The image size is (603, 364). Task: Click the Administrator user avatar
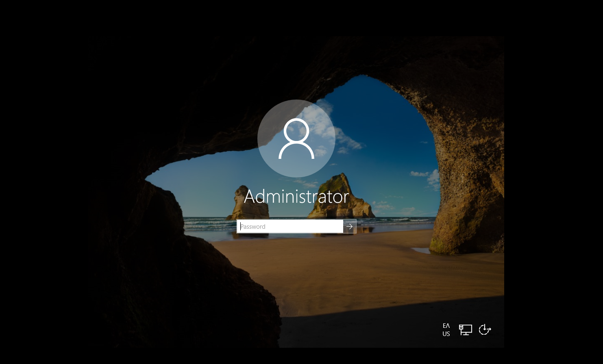pos(296,139)
